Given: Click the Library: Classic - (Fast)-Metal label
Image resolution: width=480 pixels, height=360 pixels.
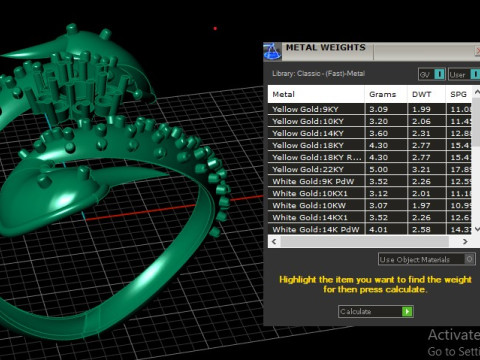Looking at the screenshot, I should point(318,73).
